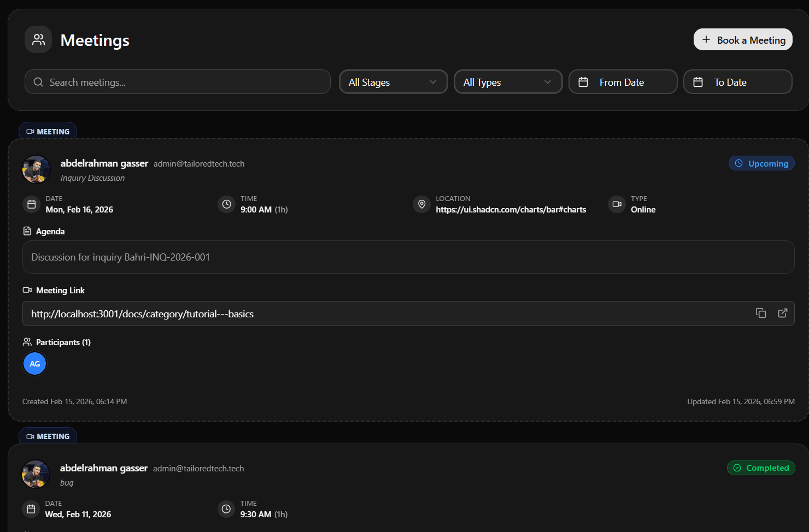Click inside the Search meetings field
Viewport: 809px width, 532px height.
click(177, 81)
